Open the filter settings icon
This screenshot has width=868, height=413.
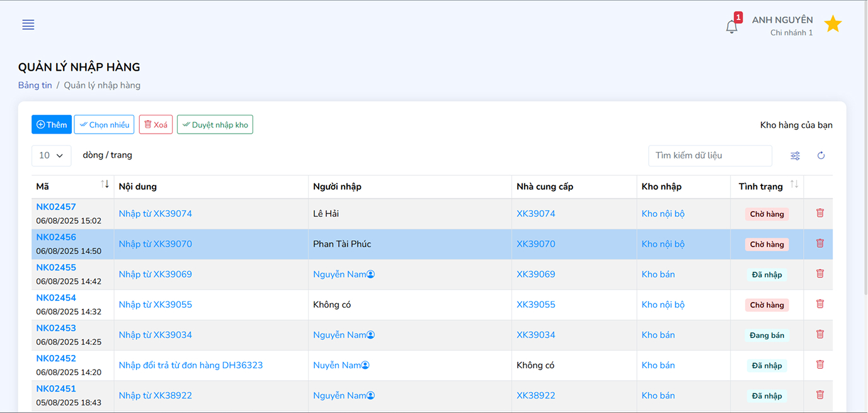(x=796, y=156)
